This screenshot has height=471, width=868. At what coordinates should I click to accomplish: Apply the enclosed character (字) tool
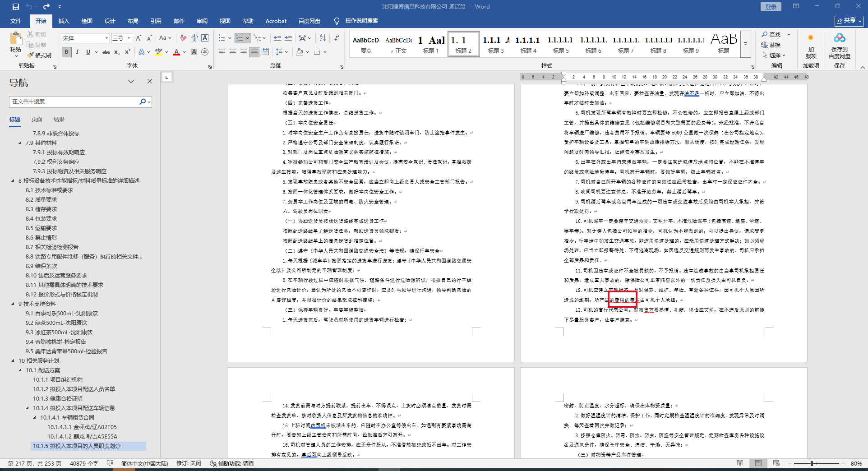(x=205, y=52)
